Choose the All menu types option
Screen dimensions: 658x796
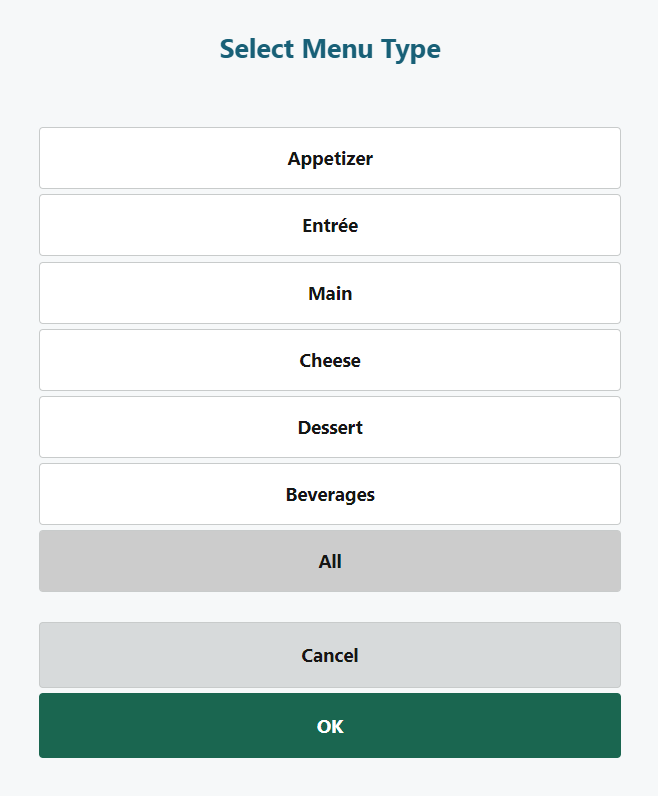pyautogui.click(x=330, y=561)
